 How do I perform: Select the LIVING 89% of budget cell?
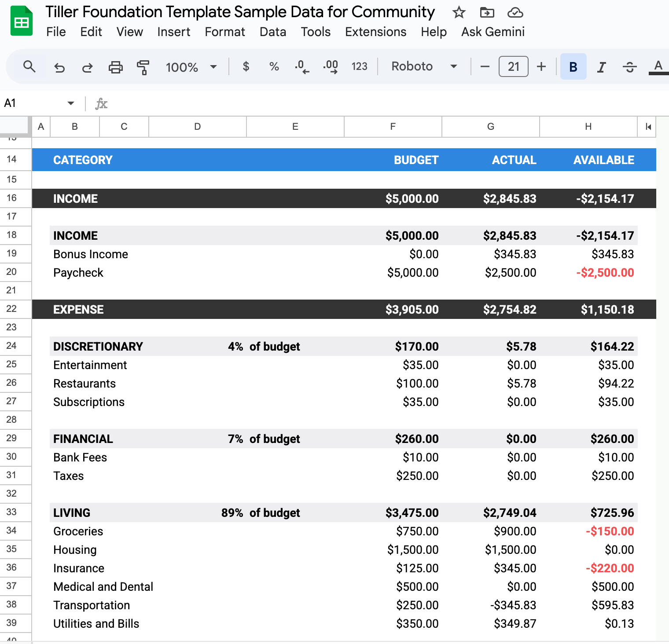261,512
